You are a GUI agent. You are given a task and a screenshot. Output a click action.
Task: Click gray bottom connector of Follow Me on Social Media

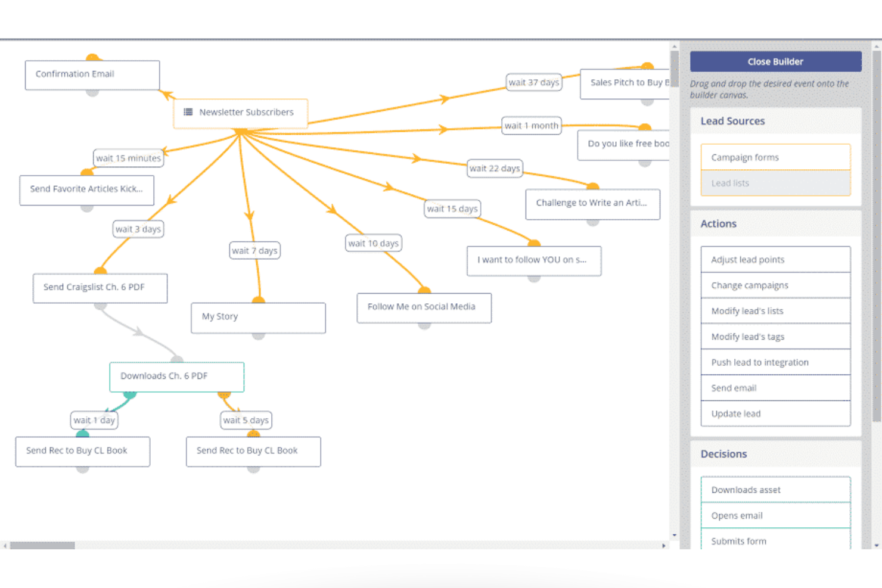pos(424,325)
